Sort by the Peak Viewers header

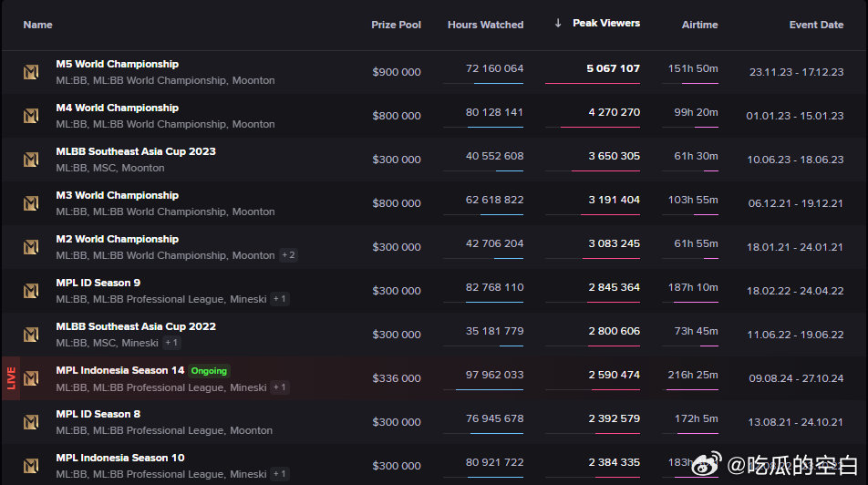coord(606,24)
